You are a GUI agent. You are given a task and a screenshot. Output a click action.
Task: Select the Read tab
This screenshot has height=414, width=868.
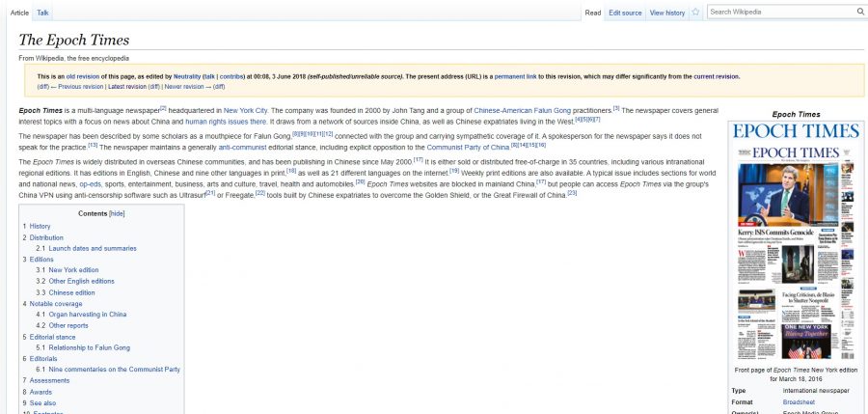pos(593,13)
